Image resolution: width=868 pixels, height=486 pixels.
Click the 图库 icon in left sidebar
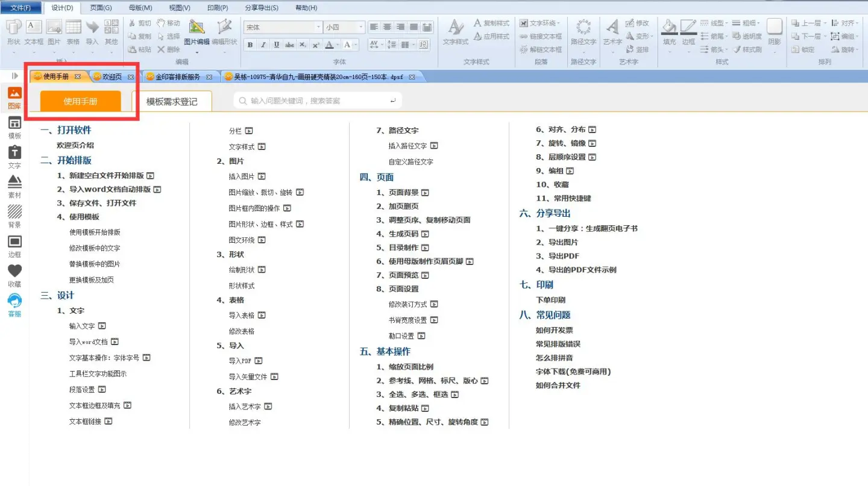click(x=14, y=98)
